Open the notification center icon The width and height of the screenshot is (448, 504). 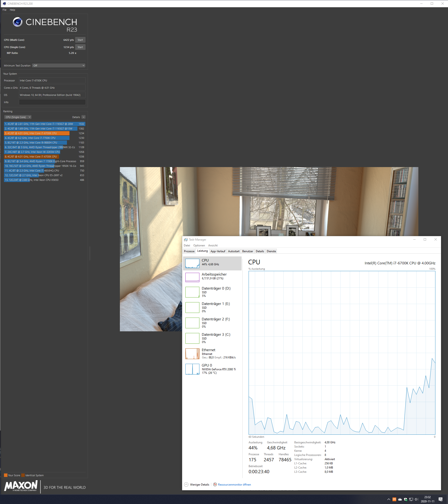(441, 499)
